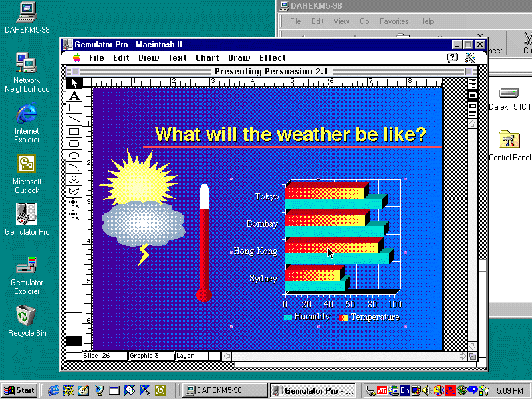The image size is (532, 399).
Task: Select the text tool (letter A)
Action: [74, 96]
